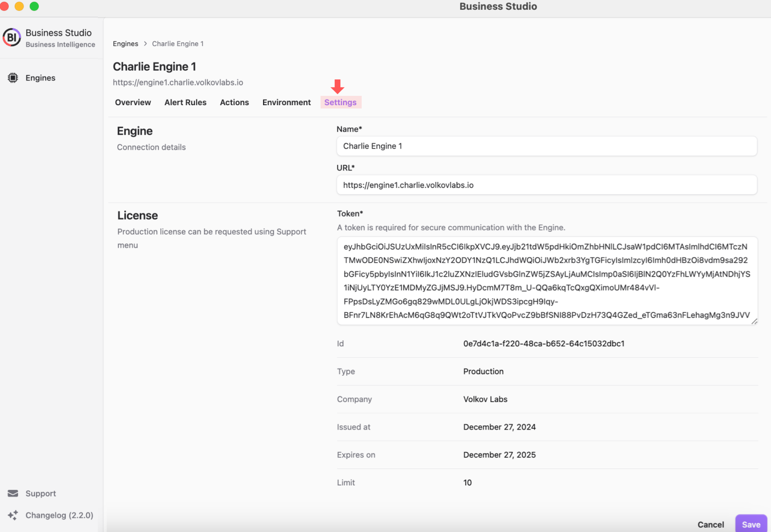Click the token requirement description text
This screenshot has height=532, width=771.
451,227
